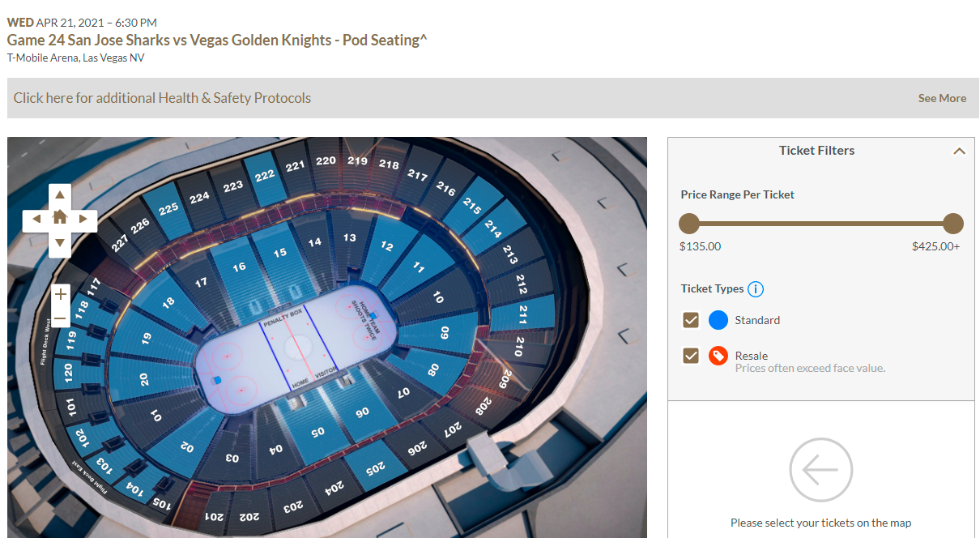Zoom out of the seat map
980x538 pixels.
point(60,318)
